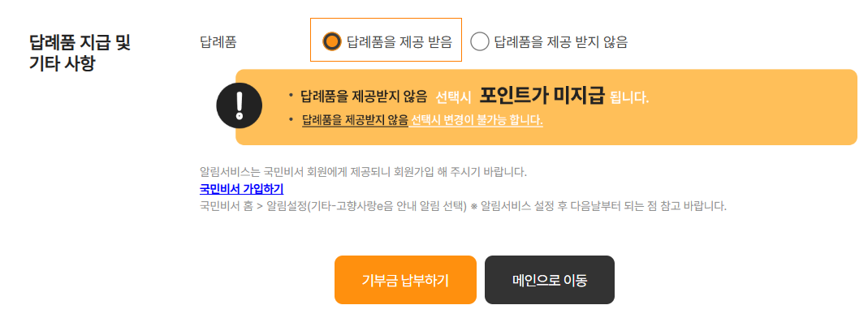The image size is (868, 318).
Task: Open the 국민비서 가입하기 link
Action: (241, 189)
